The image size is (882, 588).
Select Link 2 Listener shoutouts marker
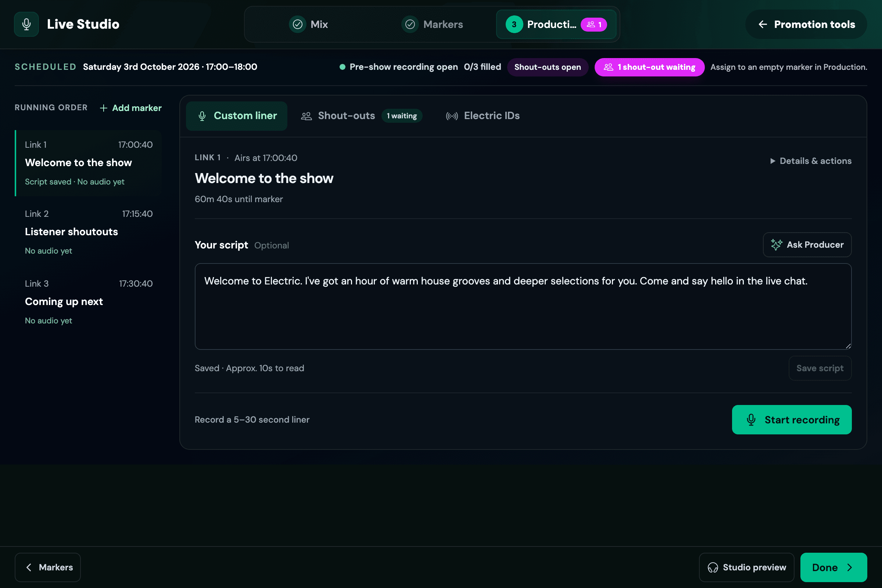[89, 232]
